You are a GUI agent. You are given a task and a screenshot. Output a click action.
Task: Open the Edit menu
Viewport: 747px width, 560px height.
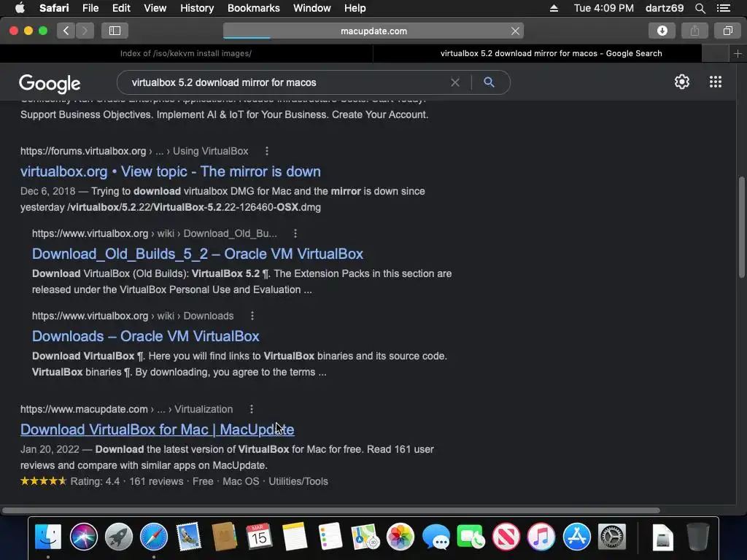coord(121,8)
